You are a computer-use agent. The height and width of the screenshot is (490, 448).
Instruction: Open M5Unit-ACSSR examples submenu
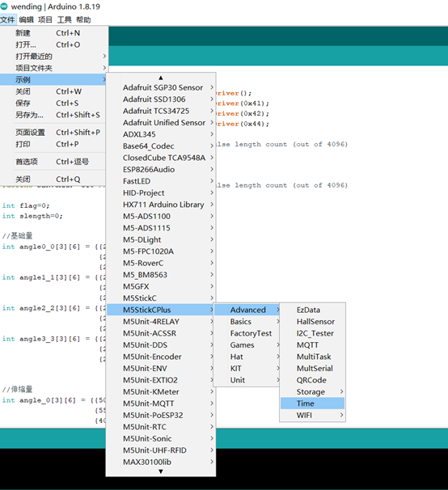161,333
